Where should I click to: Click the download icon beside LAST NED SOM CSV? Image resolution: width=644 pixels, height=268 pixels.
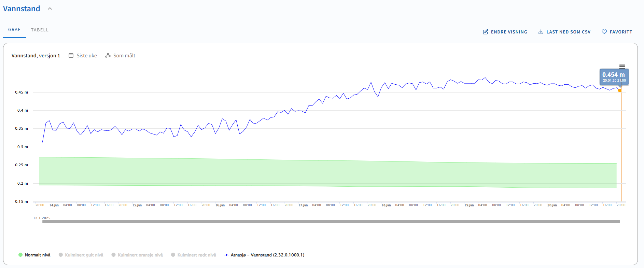(x=541, y=32)
